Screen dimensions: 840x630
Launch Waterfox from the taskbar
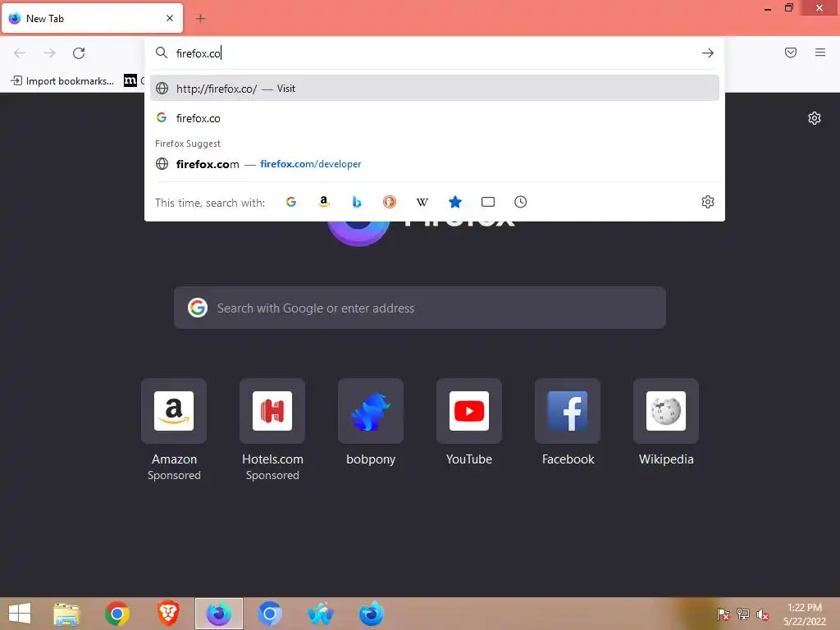pos(321,614)
